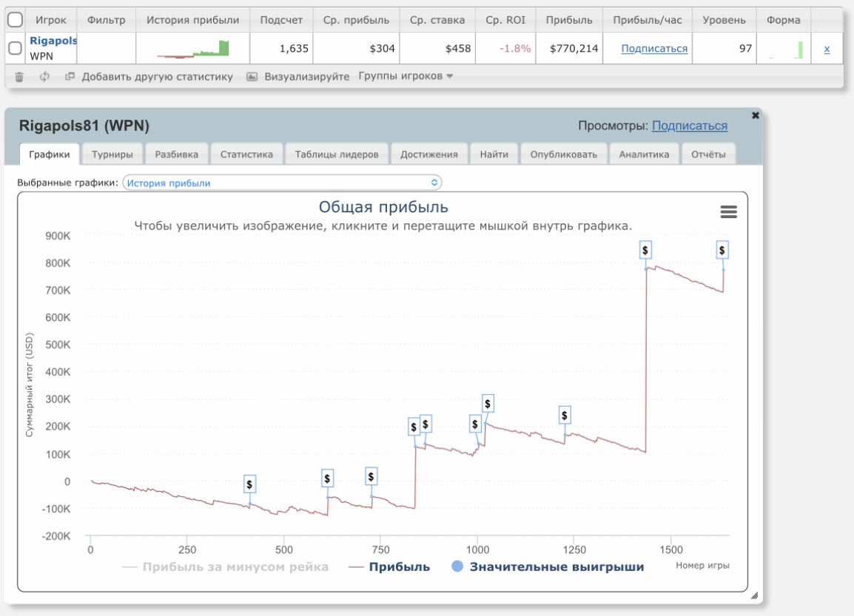Close the Rigapols81 player panel
854x616 pixels.
coord(755,115)
